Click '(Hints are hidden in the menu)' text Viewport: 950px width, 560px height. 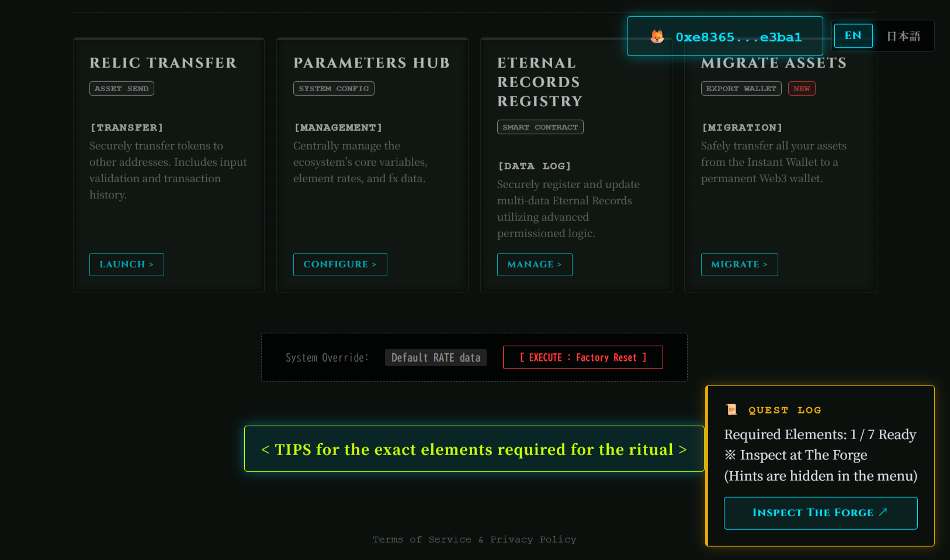click(x=821, y=476)
